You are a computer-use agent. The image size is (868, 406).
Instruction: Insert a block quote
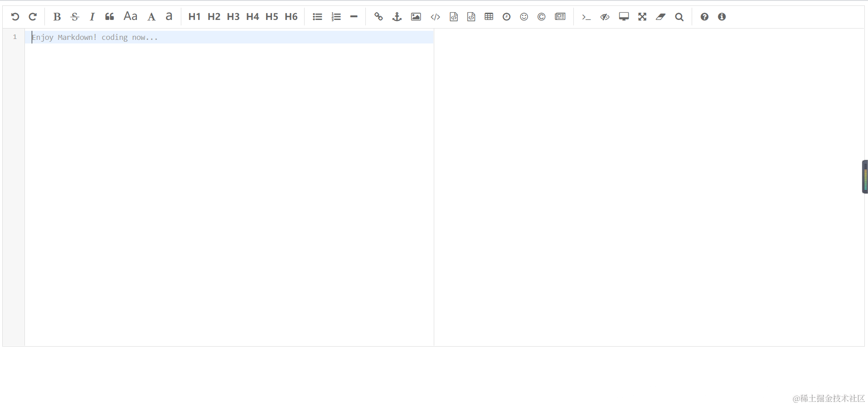[x=109, y=17]
